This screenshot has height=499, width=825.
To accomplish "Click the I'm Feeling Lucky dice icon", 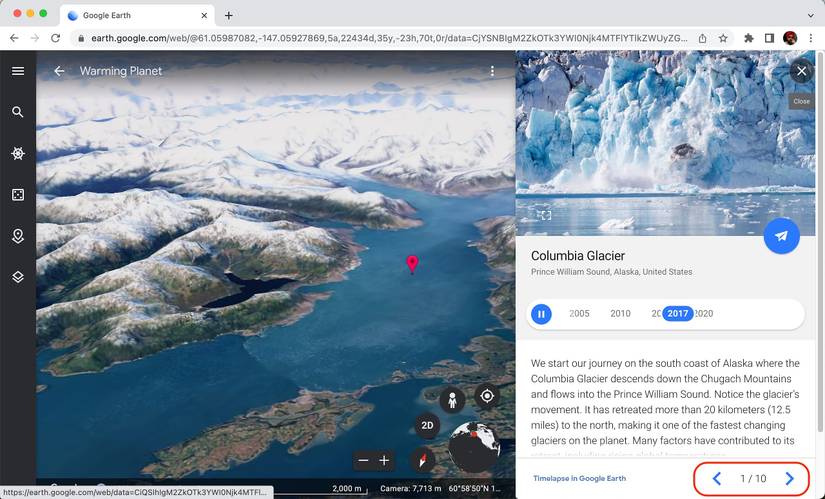I will pyautogui.click(x=18, y=195).
